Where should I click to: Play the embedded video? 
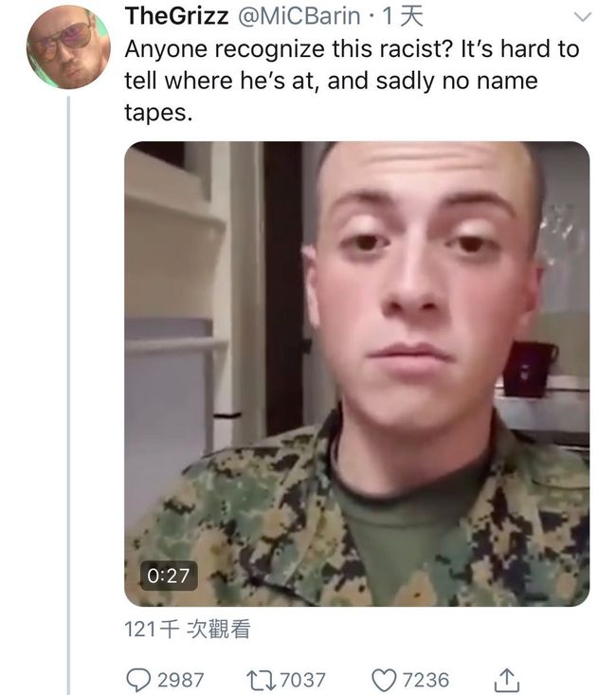[356, 374]
